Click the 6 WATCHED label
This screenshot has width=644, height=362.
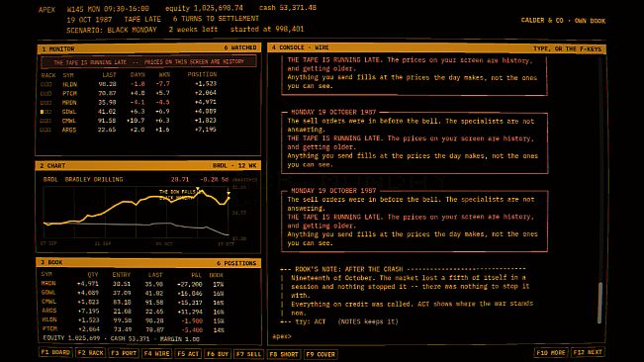pyautogui.click(x=240, y=47)
